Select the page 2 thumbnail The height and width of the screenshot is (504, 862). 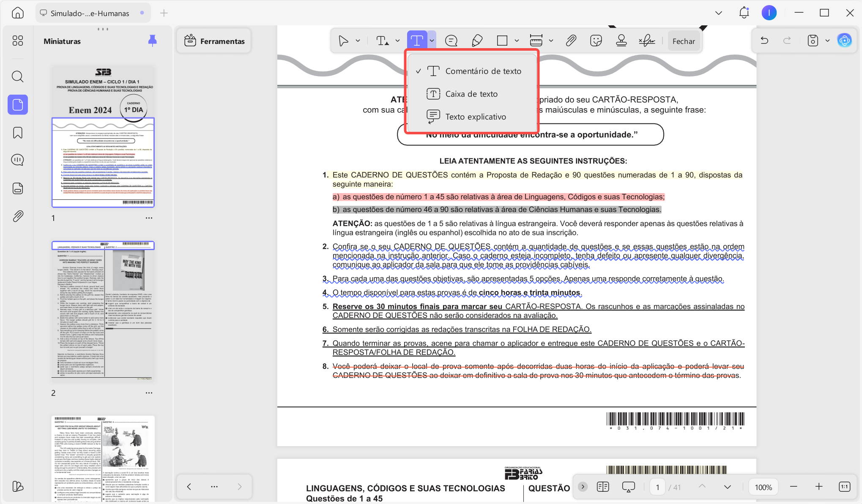pos(103,312)
